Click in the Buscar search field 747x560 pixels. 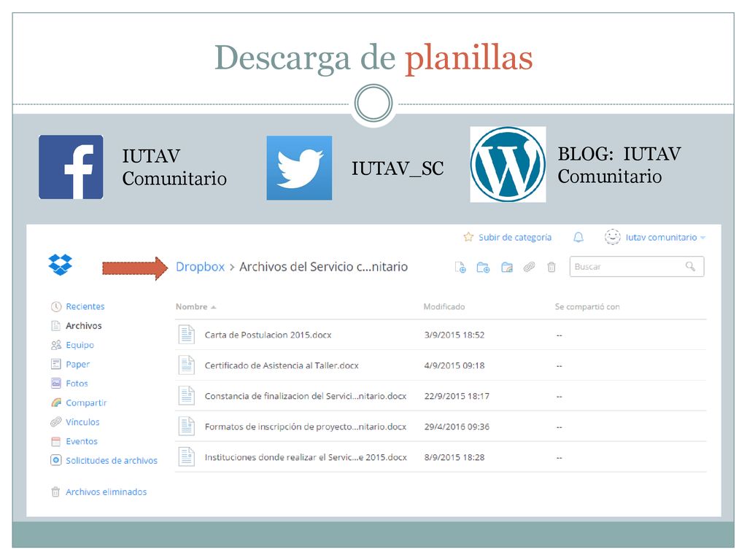[636, 267]
